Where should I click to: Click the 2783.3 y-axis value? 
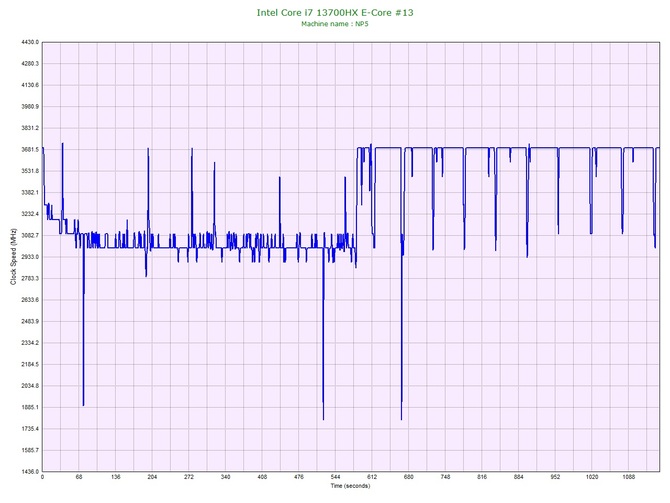30,278
